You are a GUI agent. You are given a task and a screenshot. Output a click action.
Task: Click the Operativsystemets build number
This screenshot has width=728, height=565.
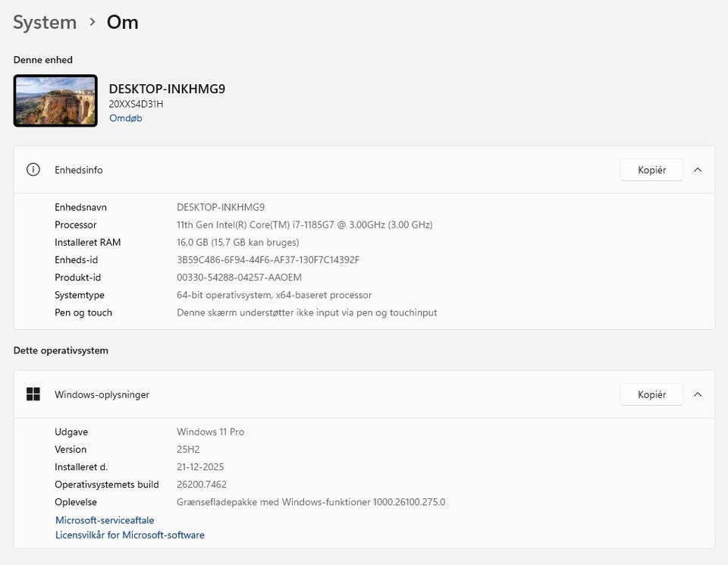coord(202,484)
